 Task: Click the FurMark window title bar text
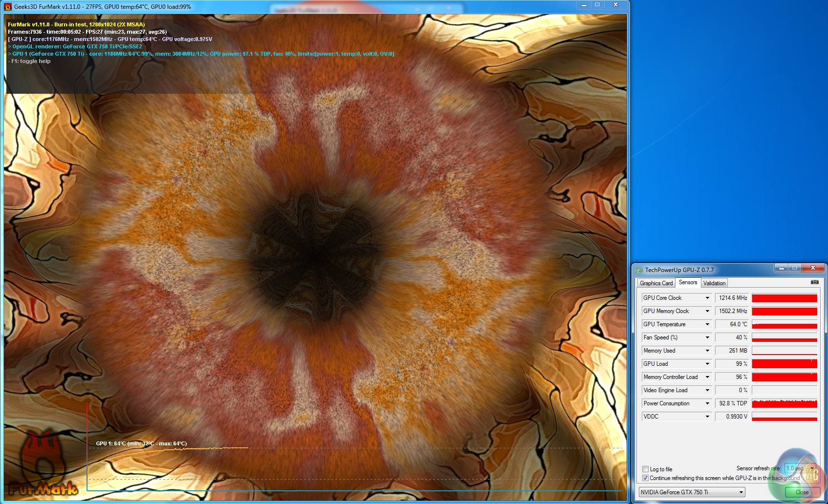tap(103, 7)
